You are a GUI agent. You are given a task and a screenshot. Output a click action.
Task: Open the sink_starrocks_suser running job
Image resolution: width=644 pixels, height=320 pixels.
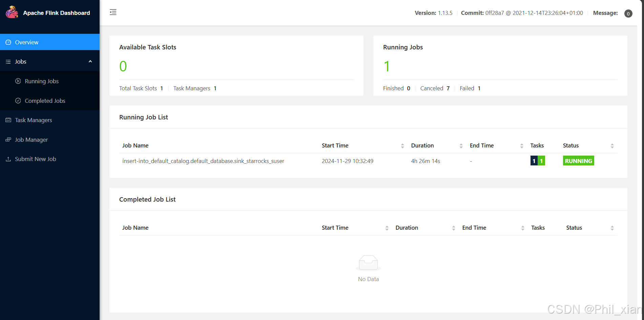pos(203,161)
